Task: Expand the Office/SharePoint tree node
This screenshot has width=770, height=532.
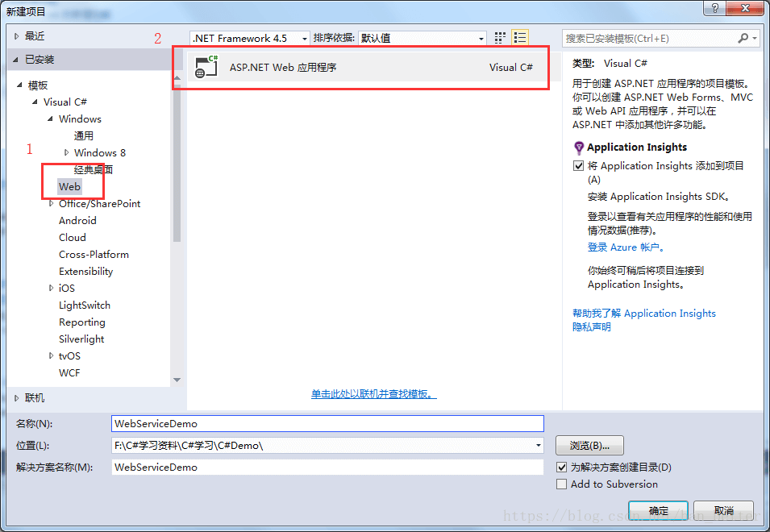Action: (x=51, y=203)
